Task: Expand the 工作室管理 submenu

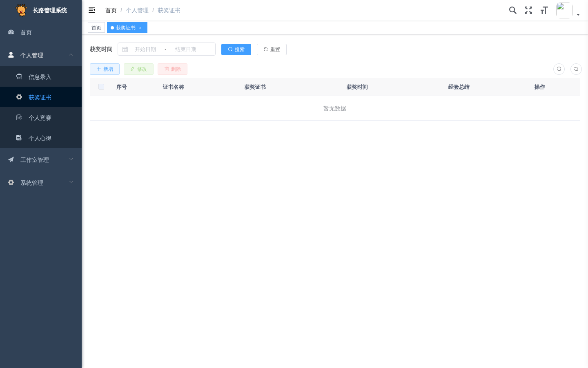Action: (41, 159)
